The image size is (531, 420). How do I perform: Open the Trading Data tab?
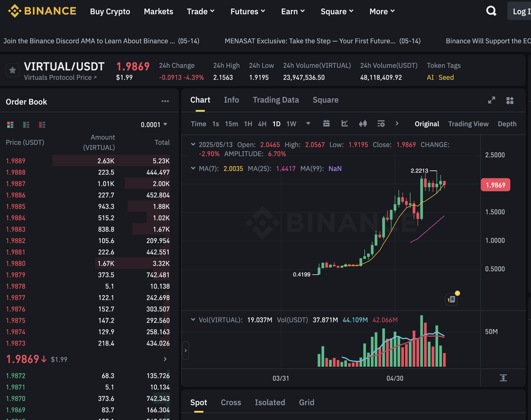276,100
